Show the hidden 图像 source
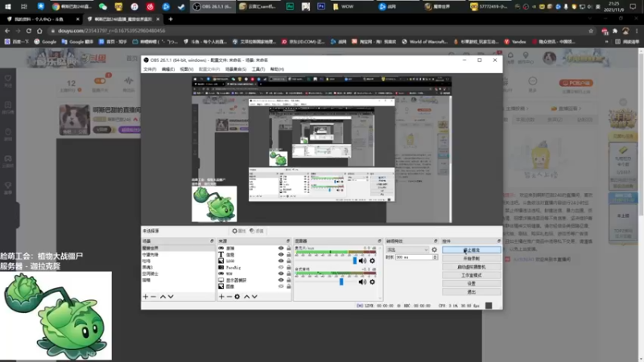Image resolution: width=644 pixels, height=362 pixels. point(281,286)
